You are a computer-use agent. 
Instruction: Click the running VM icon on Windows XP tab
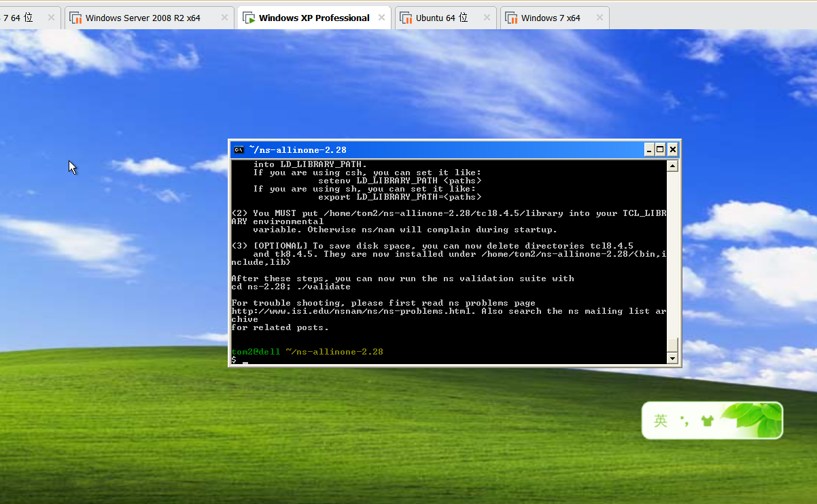click(x=249, y=18)
